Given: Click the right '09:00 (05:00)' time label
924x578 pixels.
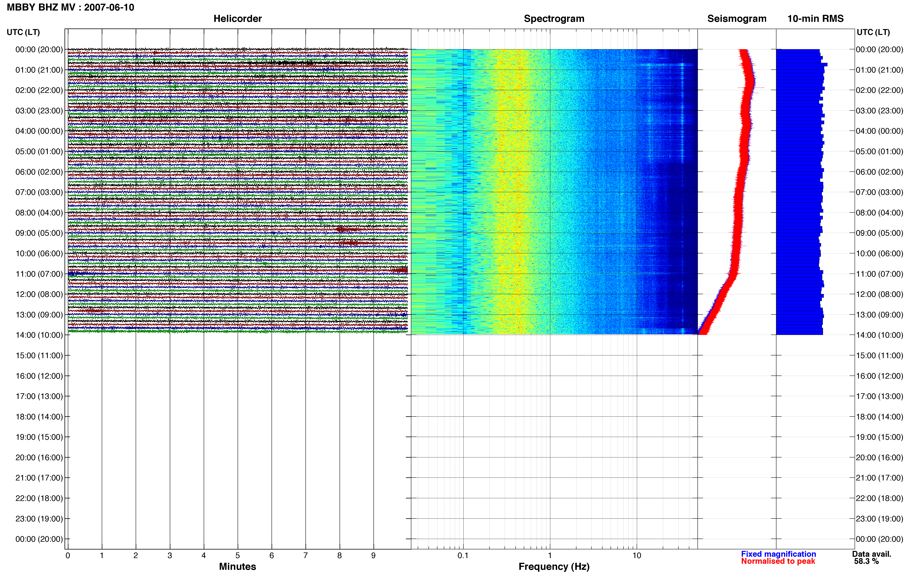Looking at the screenshot, I should click(879, 233).
